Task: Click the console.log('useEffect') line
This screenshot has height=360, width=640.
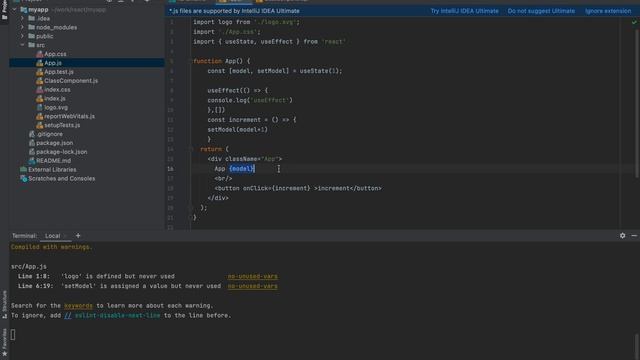Action: 250,100
